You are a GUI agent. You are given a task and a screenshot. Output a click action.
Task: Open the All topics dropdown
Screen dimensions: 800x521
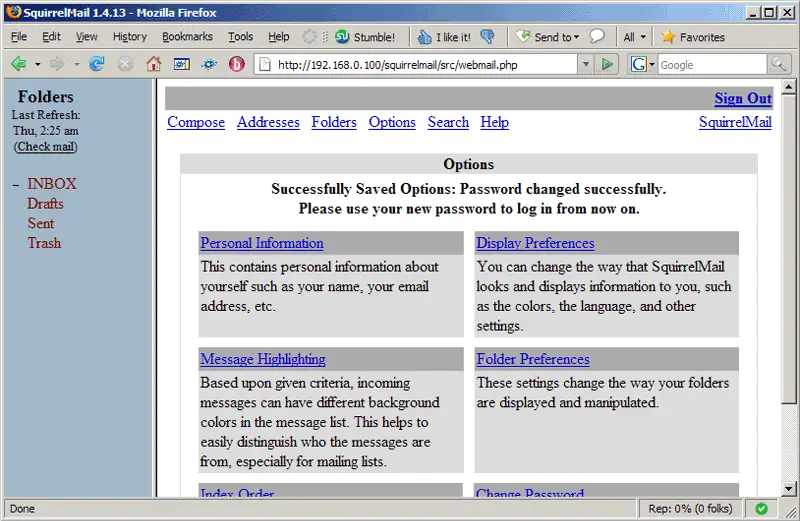(x=634, y=37)
